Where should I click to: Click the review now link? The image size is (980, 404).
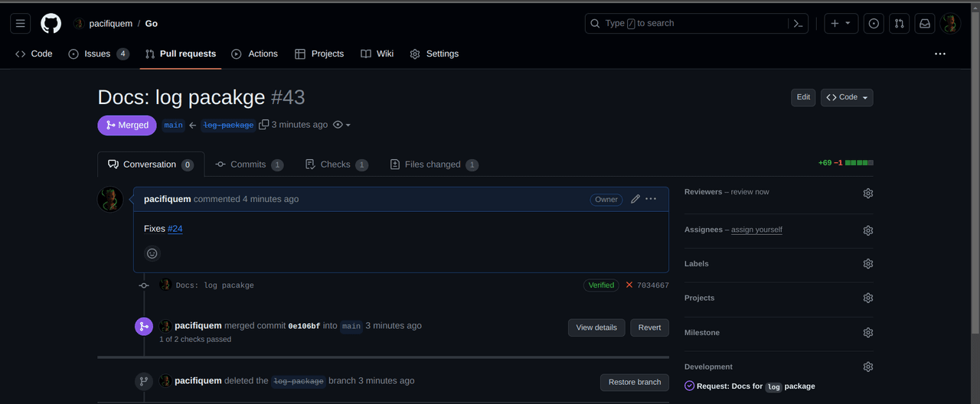(750, 192)
